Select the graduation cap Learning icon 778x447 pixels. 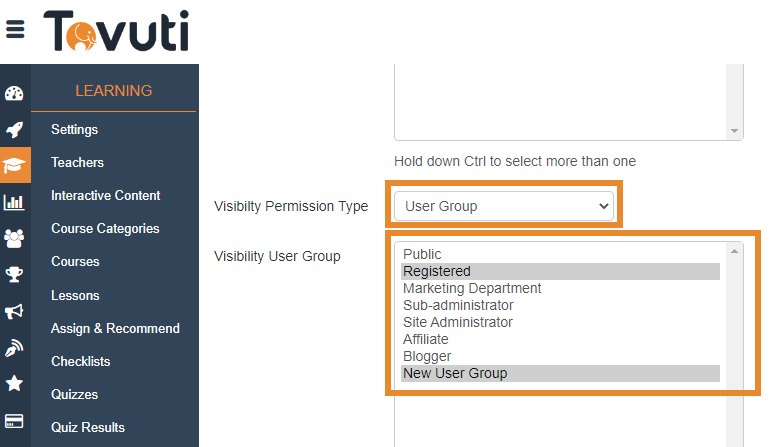click(15, 165)
